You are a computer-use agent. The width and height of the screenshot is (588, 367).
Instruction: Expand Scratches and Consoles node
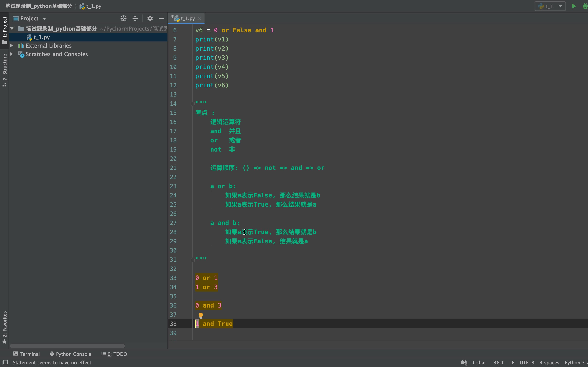point(11,54)
